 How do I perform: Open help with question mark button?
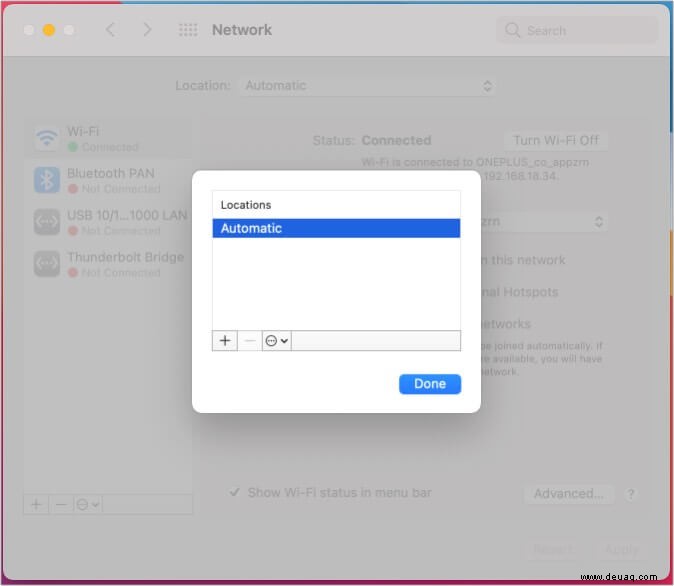click(630, 494)
